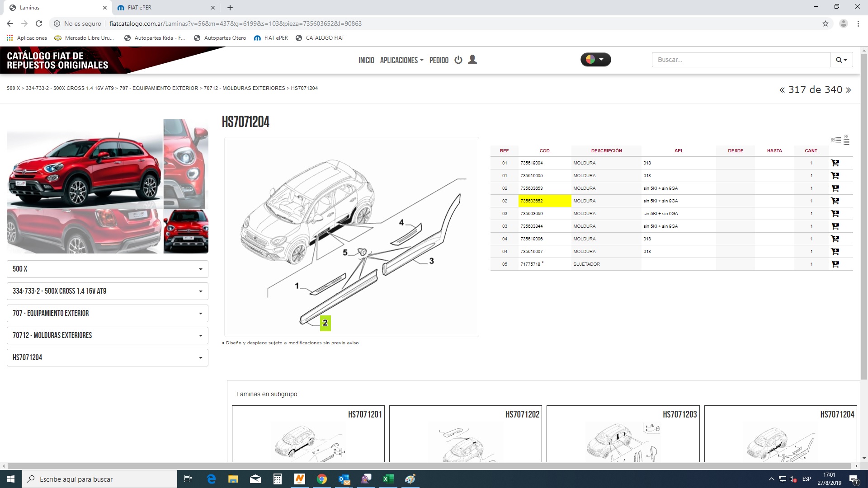
Task: Open the Windows Start menu
Action: point(11,479)
